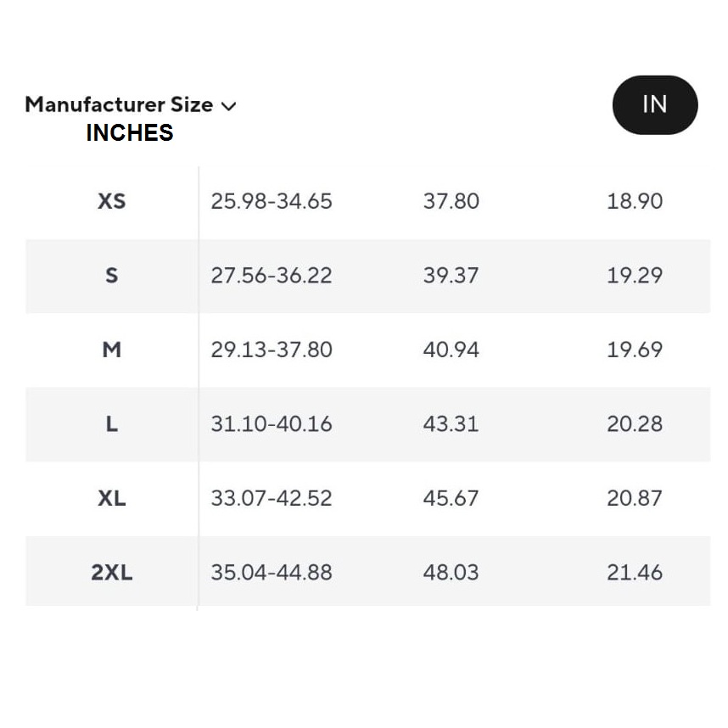Click the 35.04-44.88 range cell

(x=272, y=573)
